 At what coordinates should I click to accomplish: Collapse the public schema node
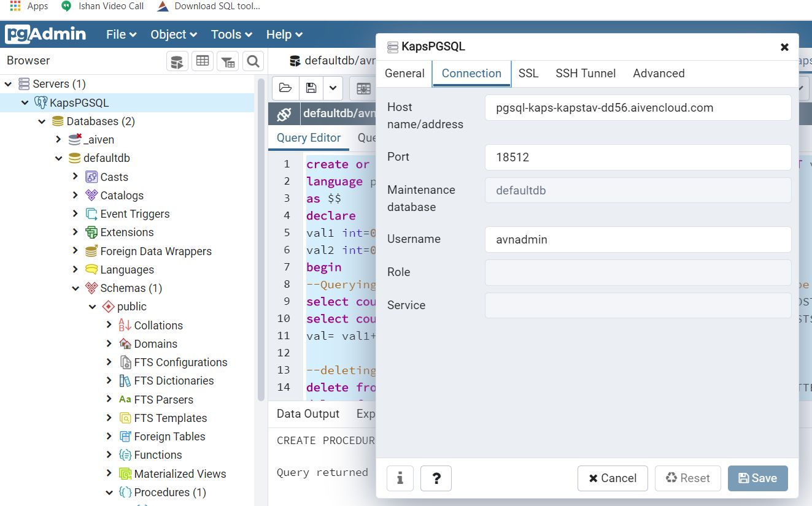[x=92, y=307]
